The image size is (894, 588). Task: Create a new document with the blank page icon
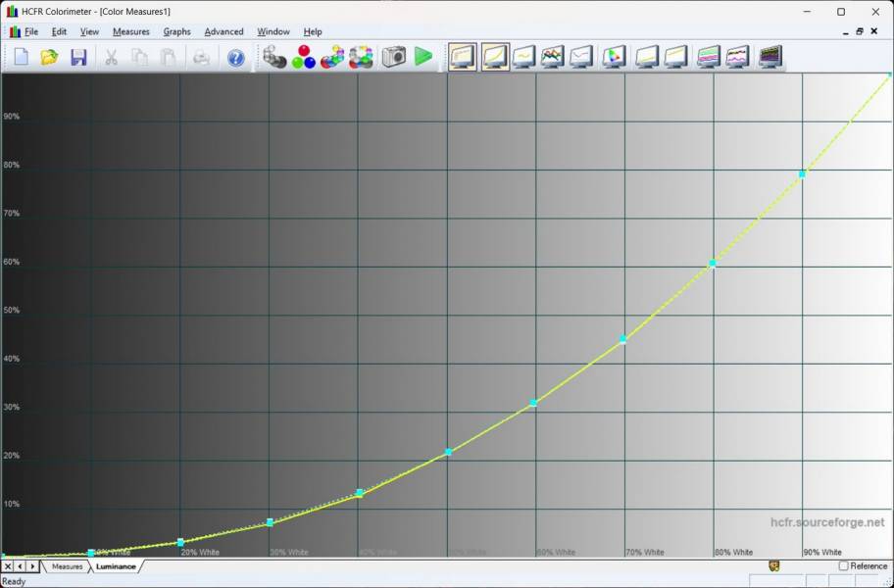[22, 57]
